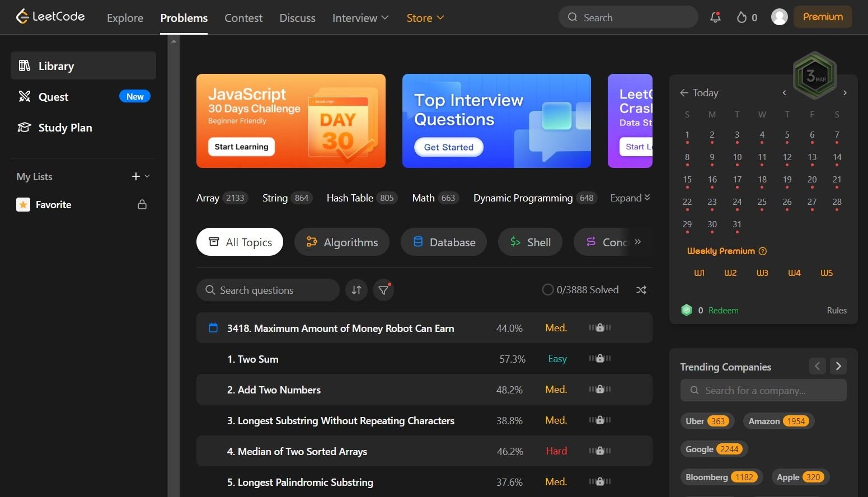Click the calendar icon on problem 3418

click(213, 327)
